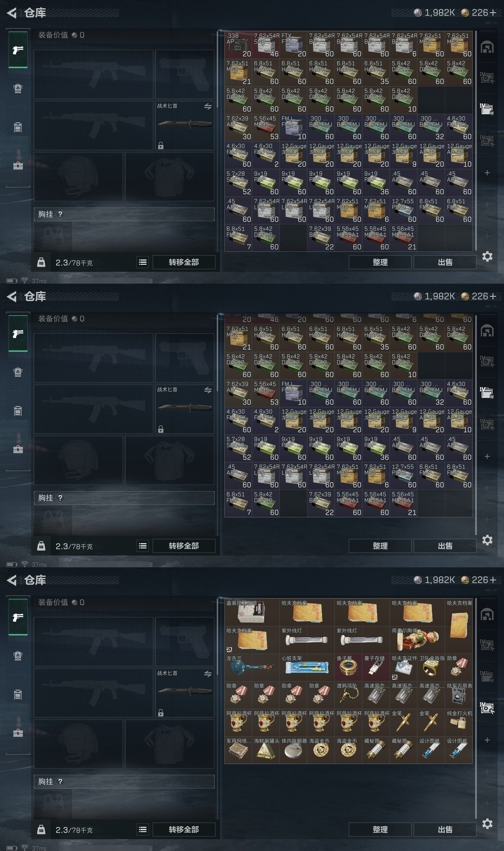
Task: Select the 纯金打火机 gold lighter
Action: coord(459,723)
